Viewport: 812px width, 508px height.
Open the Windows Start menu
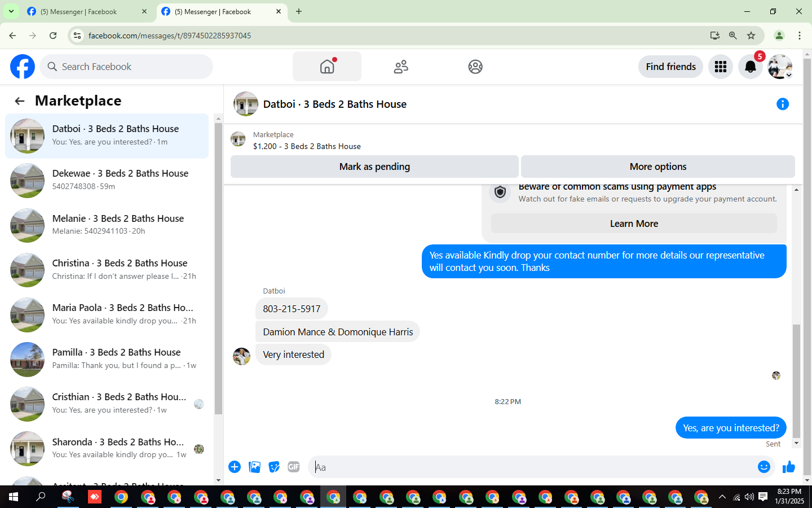[x=14, y=497]
